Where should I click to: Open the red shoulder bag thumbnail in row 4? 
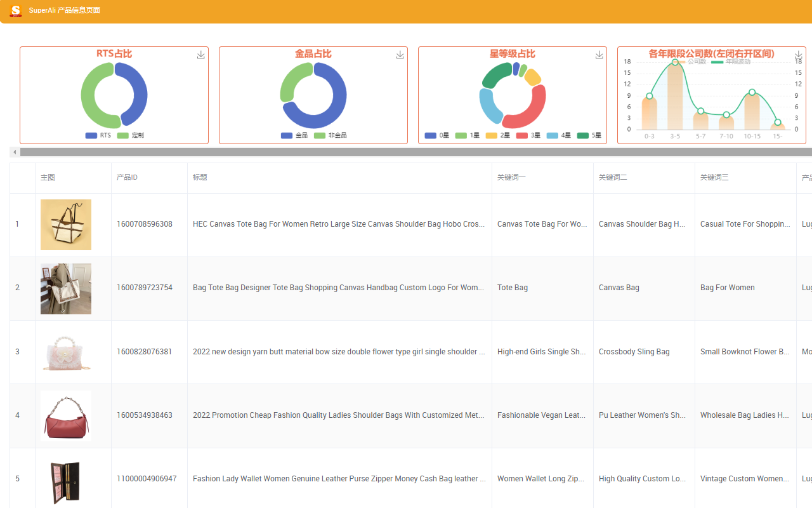pyautogui.click(x=66, y=416)
